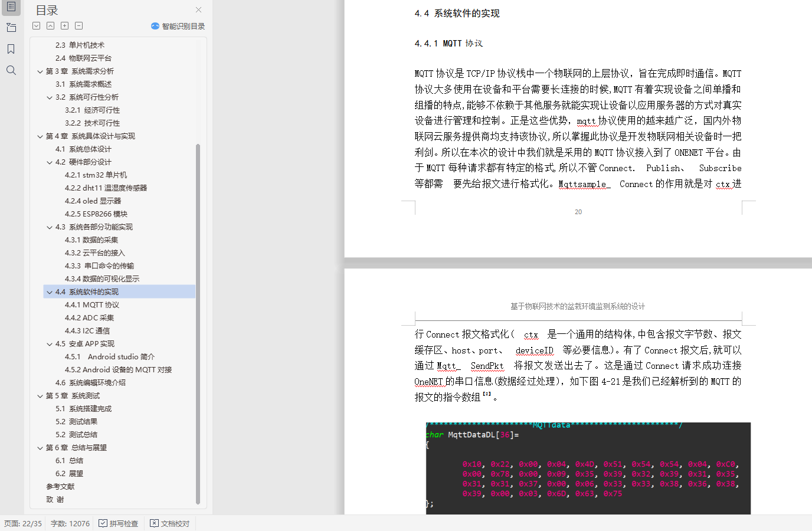The width and height of the screenshot is (812, 531).
Task: Click the plus (promote level) outline button
Action: point(65,26)
